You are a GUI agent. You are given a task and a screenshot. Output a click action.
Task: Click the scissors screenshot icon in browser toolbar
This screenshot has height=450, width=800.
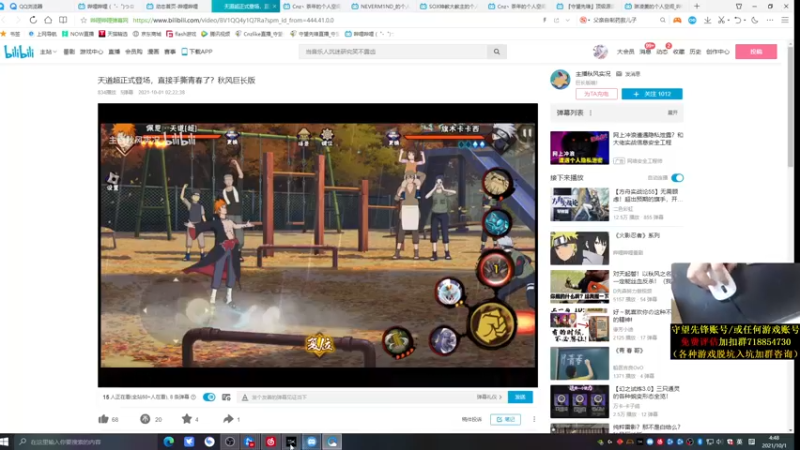(x=720, y=20)
